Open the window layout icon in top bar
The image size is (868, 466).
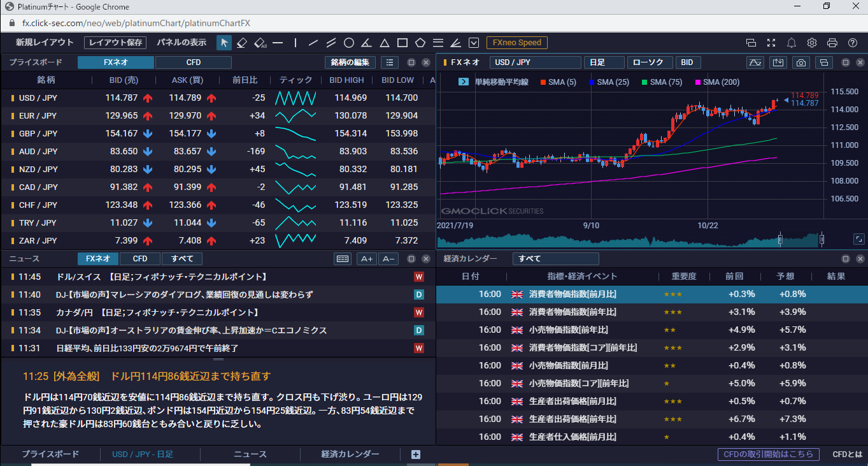751,43
